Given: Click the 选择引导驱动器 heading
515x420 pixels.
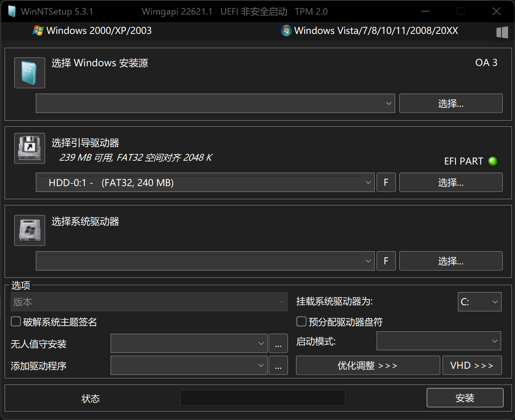Looking at the screenshot, I should pyautogui.click(x=86, y=143).
